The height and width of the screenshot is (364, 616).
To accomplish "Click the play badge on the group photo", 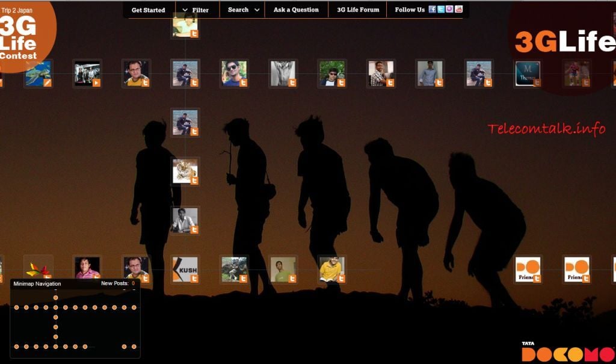I will pos(96,82).
